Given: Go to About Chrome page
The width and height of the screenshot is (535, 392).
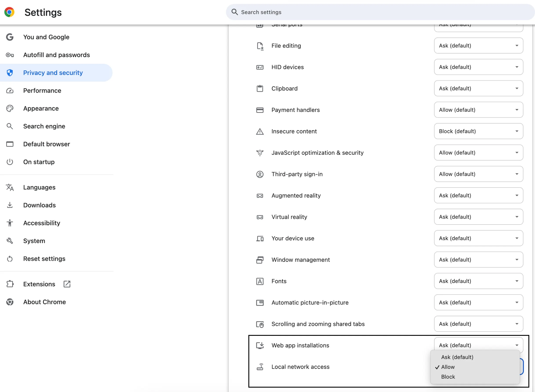Looking at the screenshot, I should click(x=44, y=302).
